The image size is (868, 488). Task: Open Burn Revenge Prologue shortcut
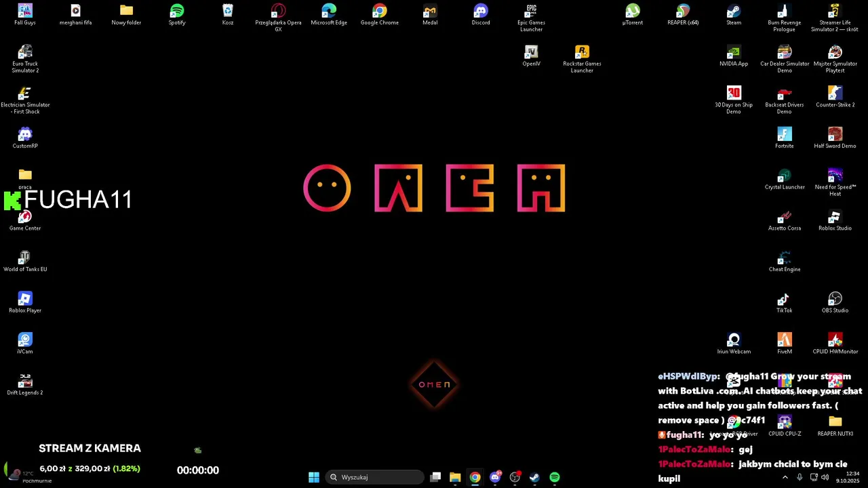(x=785, y=18)
